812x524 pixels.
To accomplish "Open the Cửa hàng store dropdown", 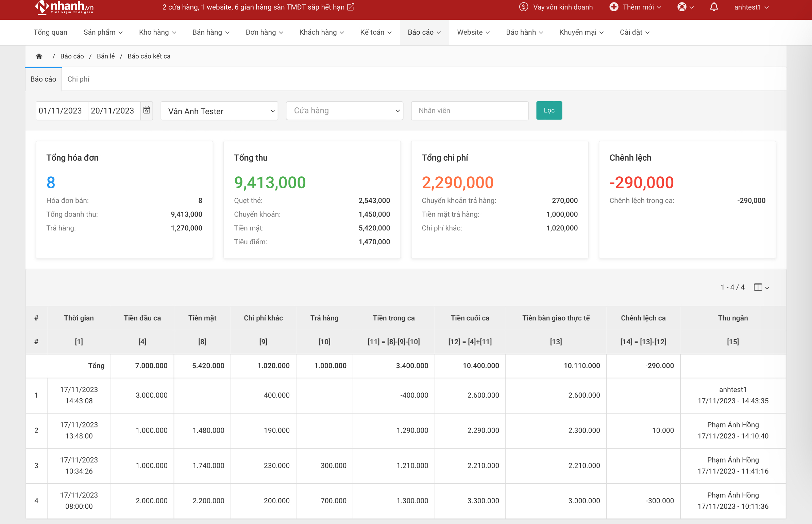I will click(x=344, y=110).
